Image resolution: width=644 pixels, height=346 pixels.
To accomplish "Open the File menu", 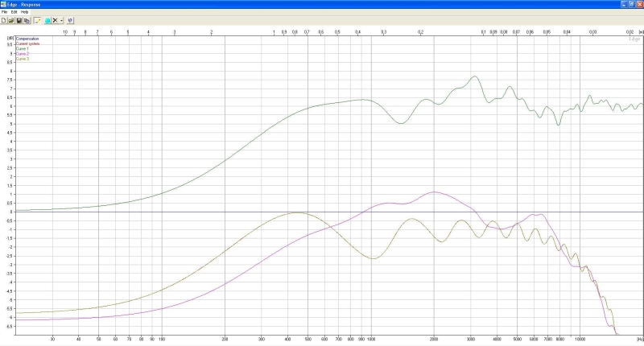I will pos(5,12).
